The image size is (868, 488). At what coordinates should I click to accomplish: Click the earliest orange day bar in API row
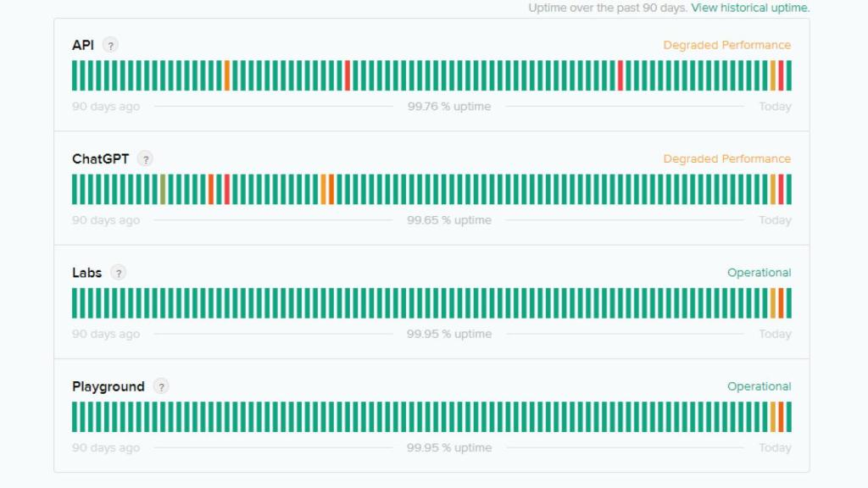227,75
